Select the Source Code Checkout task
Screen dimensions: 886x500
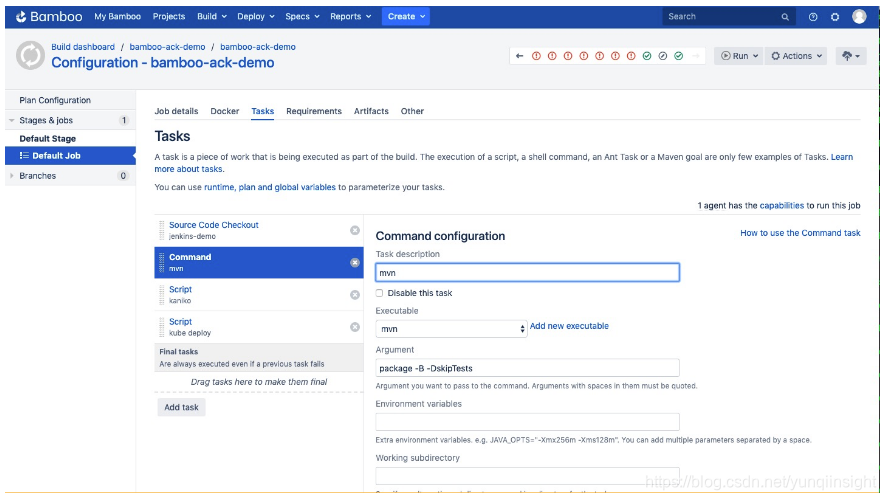[x=259, y=230]
